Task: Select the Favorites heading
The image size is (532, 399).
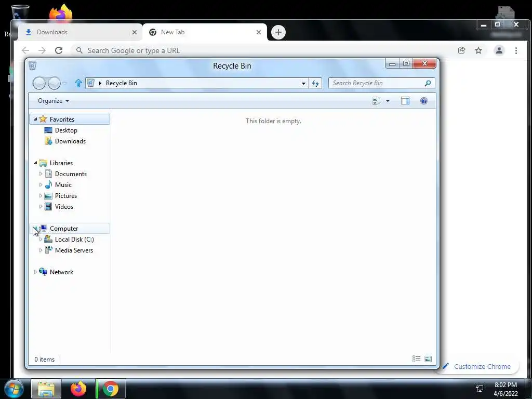Action: coord(62,119)
